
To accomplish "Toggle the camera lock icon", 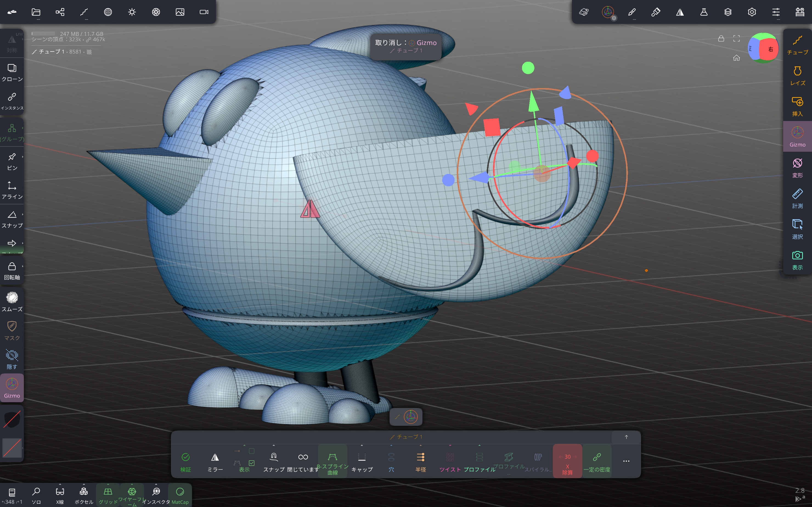I will (x=721, y=39).
